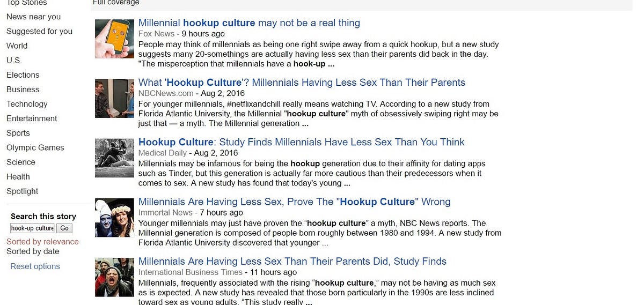644x305 pixels.
Task: Click the Fox News article phone thumbnail
Action: point(114,39)
